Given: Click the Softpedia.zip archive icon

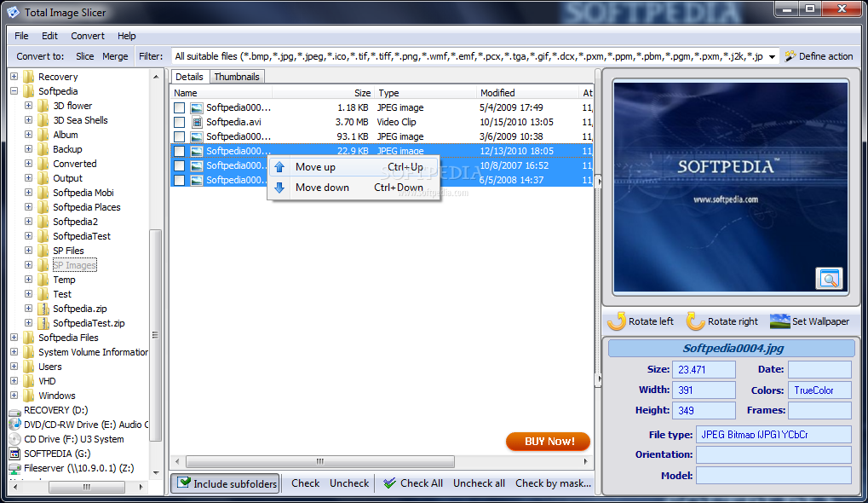Looking at the screenshot, I should [43, 309].
